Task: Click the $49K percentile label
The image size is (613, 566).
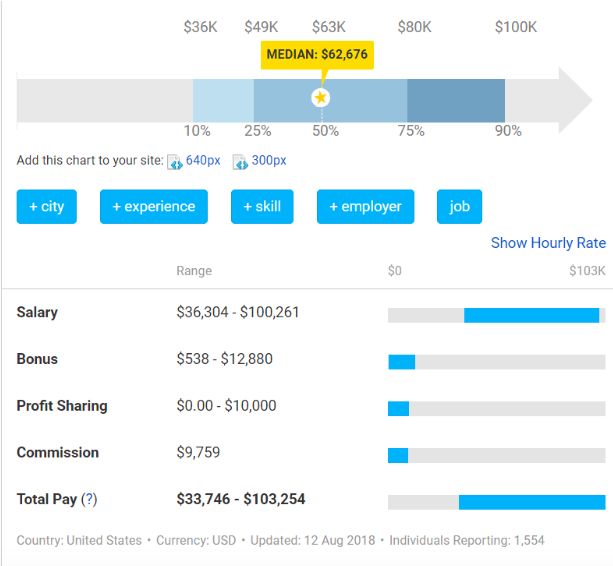Action: pyautogui.click(x=261, y=27)
